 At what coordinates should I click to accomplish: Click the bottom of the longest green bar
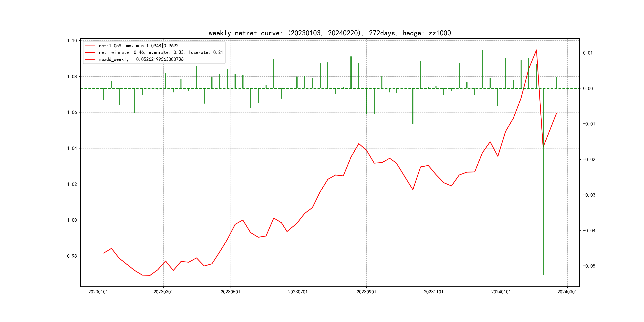543,275
